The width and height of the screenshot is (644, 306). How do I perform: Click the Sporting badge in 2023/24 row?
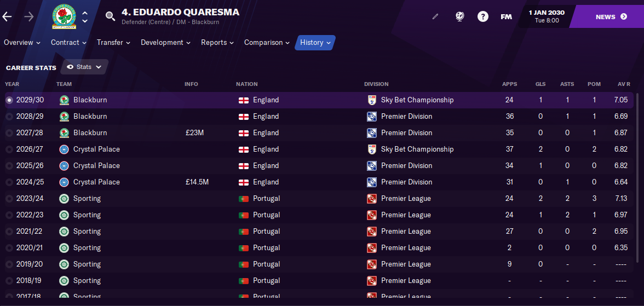point(64,198)
